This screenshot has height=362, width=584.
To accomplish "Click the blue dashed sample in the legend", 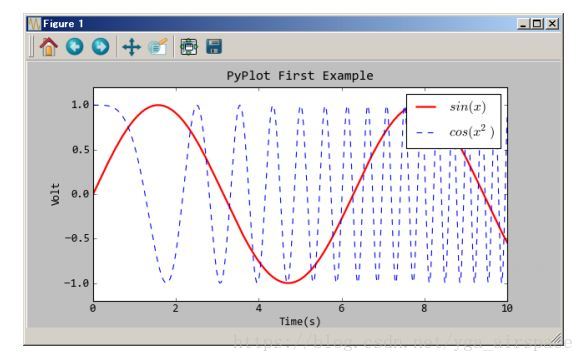I will tap(426, 132).
